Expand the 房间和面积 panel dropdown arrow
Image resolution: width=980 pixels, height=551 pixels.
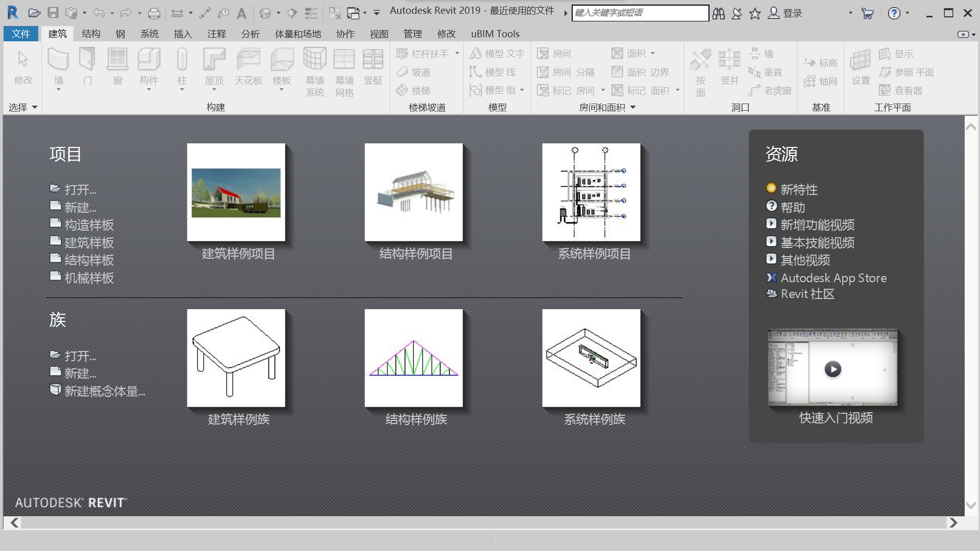pos(633,107)
